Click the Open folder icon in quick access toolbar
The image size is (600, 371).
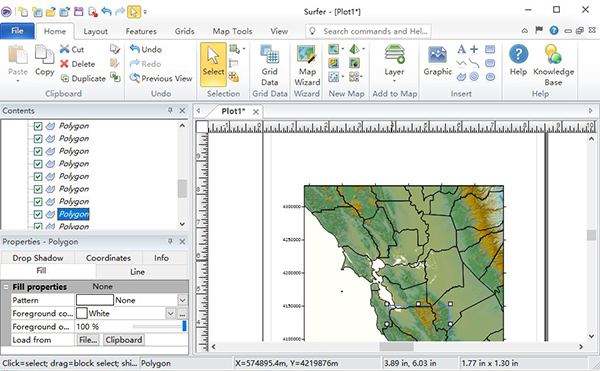click(51, 12)
